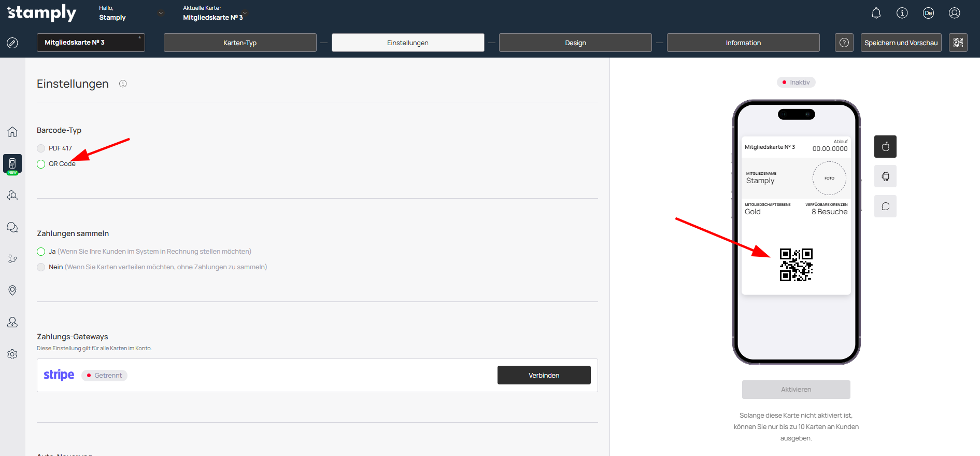Switch to the Design tab
The width and height of the screenshot is (980, 456).
(575, 43)
